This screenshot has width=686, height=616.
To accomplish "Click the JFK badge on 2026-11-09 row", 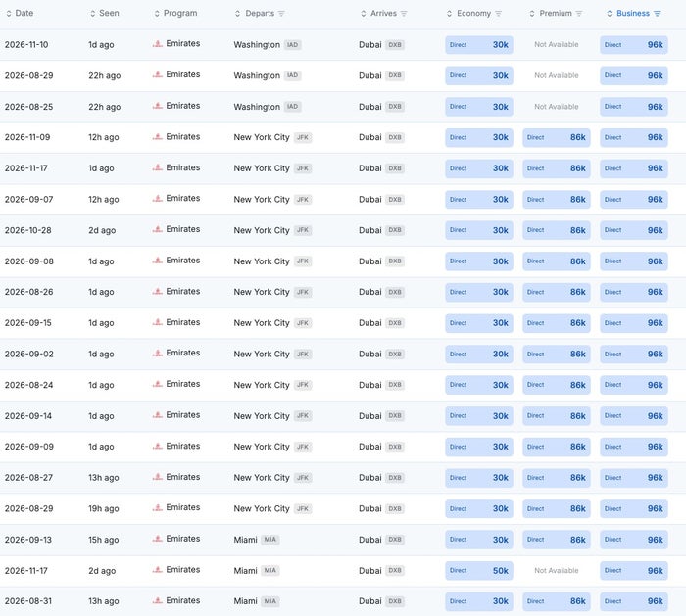I will click(x=302, y=137).
